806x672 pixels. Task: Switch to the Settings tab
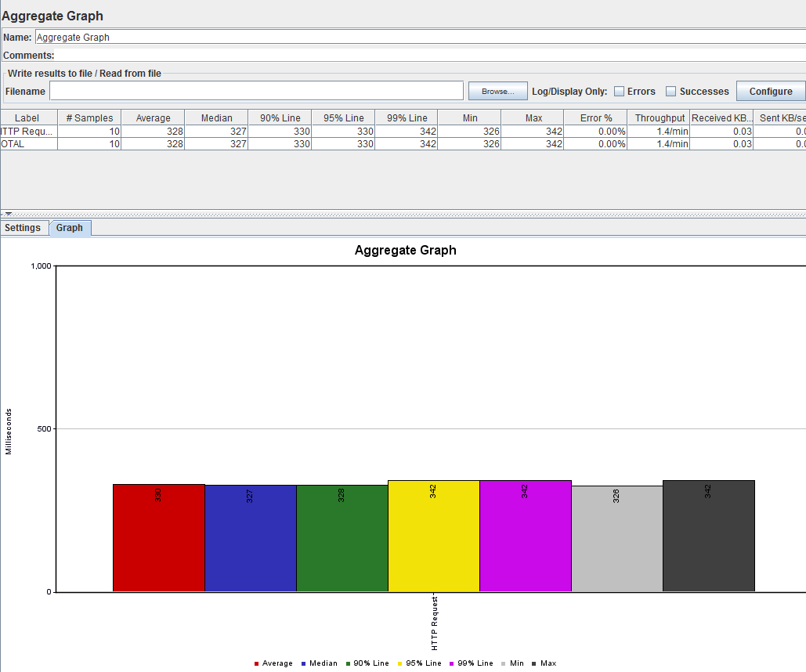point(23,228)
